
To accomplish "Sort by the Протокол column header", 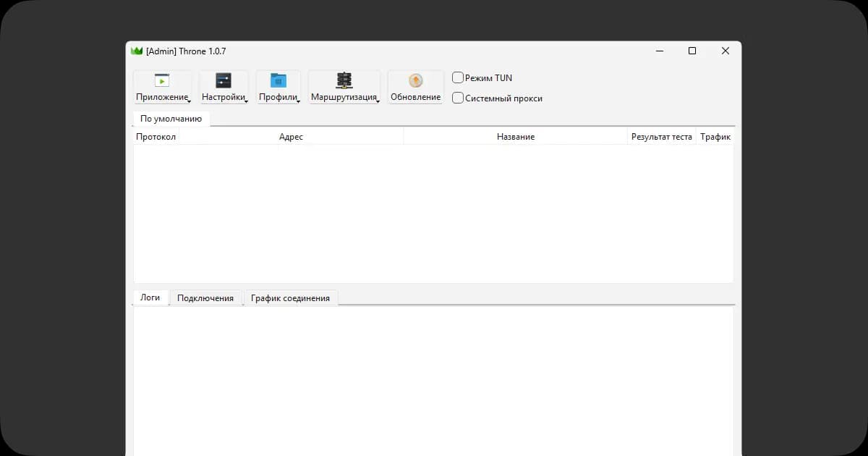I will (156, 137).
